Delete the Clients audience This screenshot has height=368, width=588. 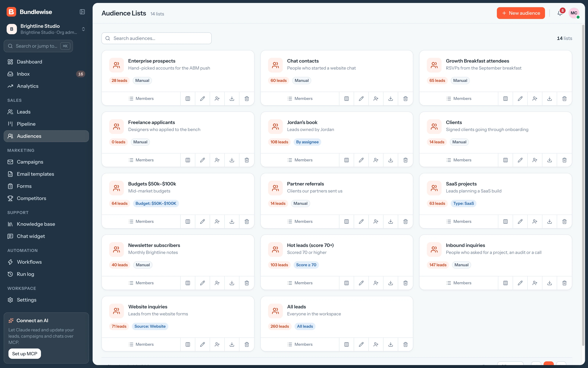[x=564, y=160]
